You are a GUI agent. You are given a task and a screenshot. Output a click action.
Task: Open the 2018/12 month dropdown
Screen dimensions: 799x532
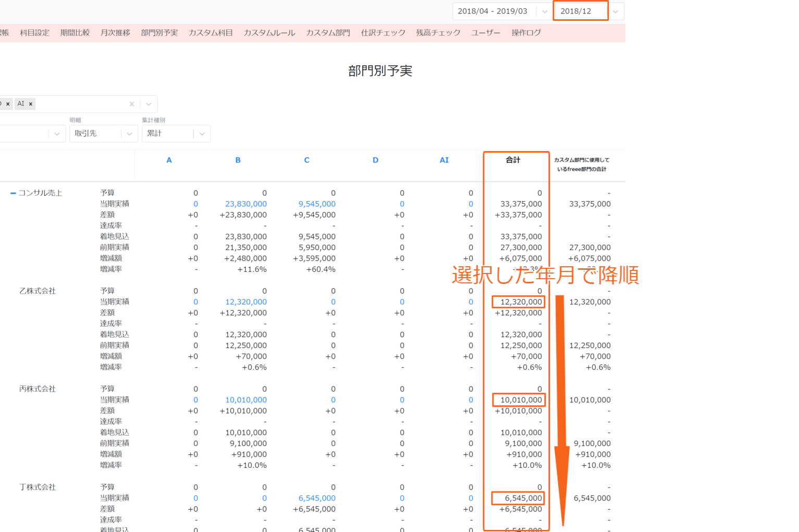616,11
